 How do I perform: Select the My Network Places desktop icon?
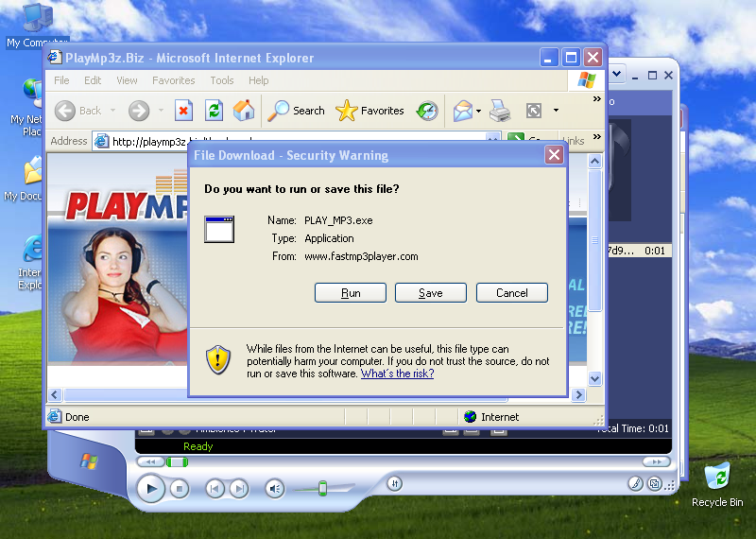26,107
